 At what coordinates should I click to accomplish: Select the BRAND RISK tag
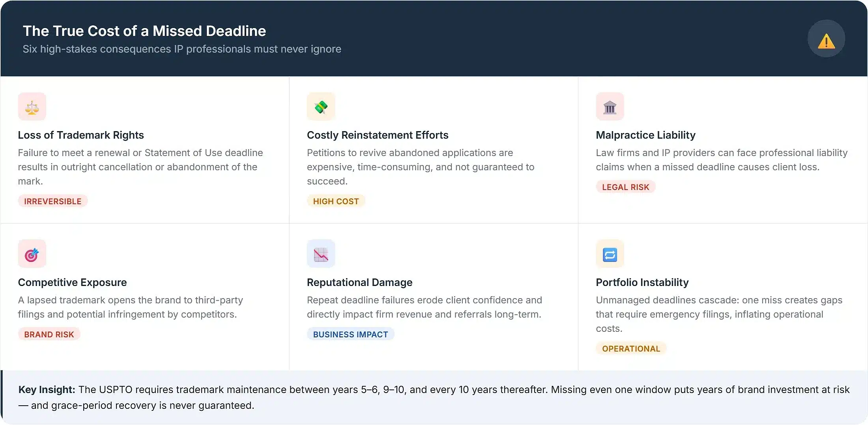pos(49,335)
